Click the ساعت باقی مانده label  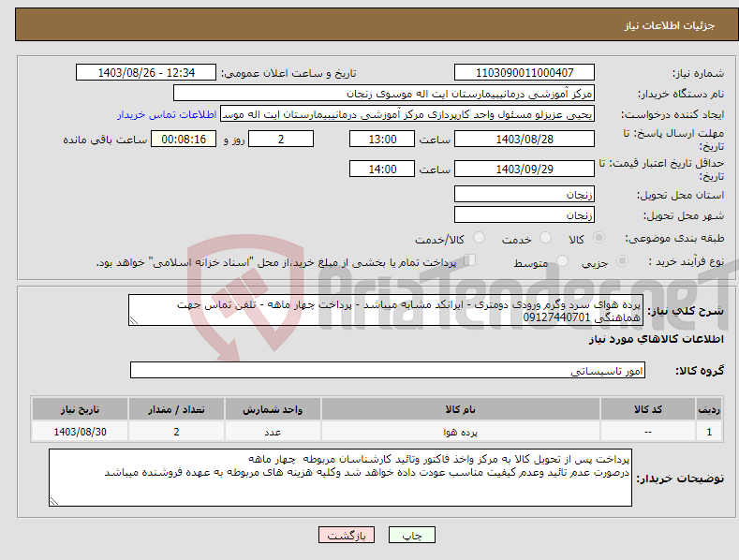point(105,140)
